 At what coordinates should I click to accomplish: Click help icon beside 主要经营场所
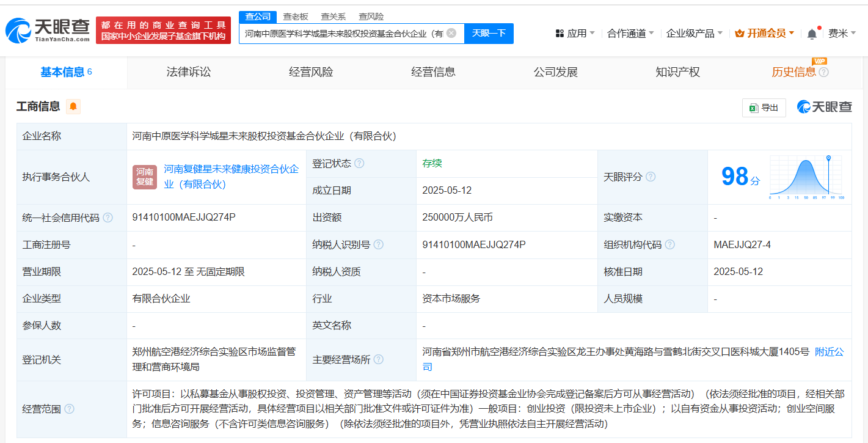click(379, 359)
